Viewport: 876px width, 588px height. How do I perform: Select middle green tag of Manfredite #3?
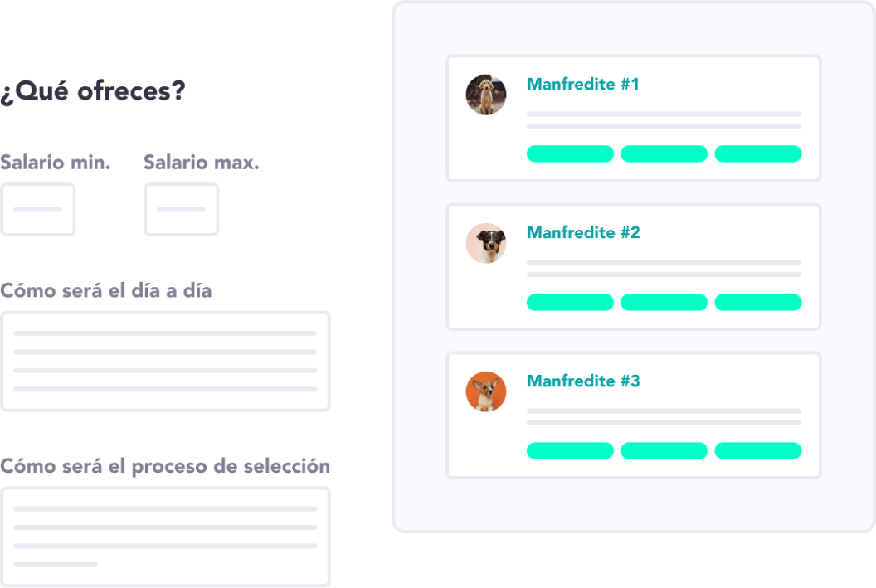pyautogui.click(x=664, y=450)
